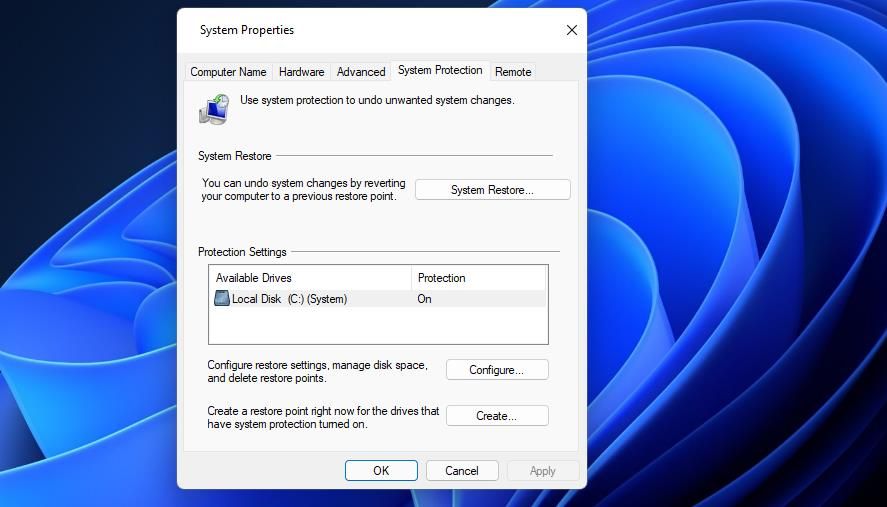This screenshot has height=507, width=887.
Task: Click Create... to make restore point
Action: click(x=497, y=415)
